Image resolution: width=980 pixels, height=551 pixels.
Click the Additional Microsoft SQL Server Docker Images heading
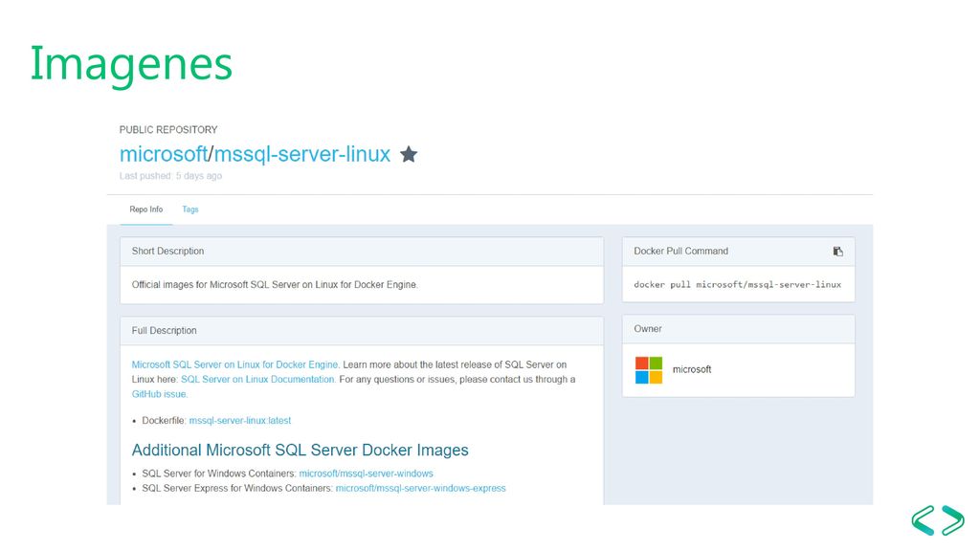pos(300,450)
